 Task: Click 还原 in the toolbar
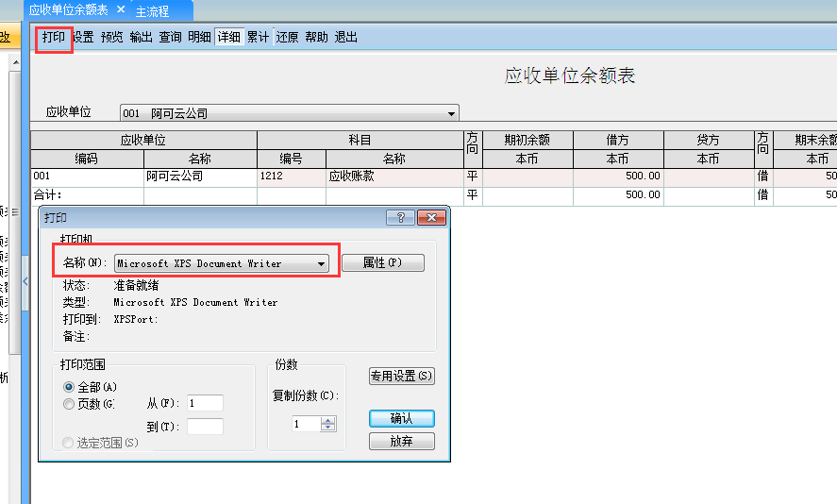(x=287, y=37)
